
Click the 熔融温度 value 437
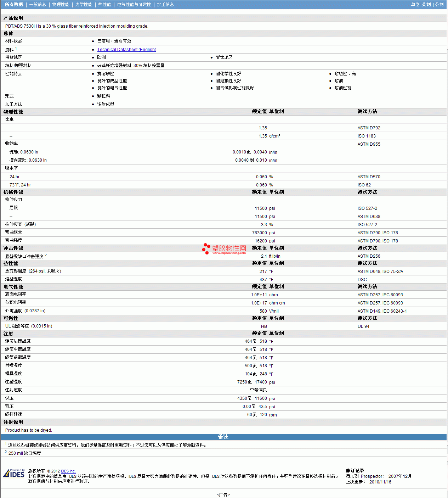click(263, 280)
